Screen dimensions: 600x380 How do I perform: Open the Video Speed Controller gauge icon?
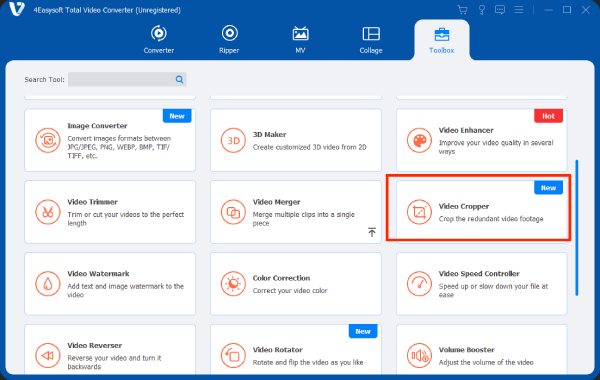point(419,284)
